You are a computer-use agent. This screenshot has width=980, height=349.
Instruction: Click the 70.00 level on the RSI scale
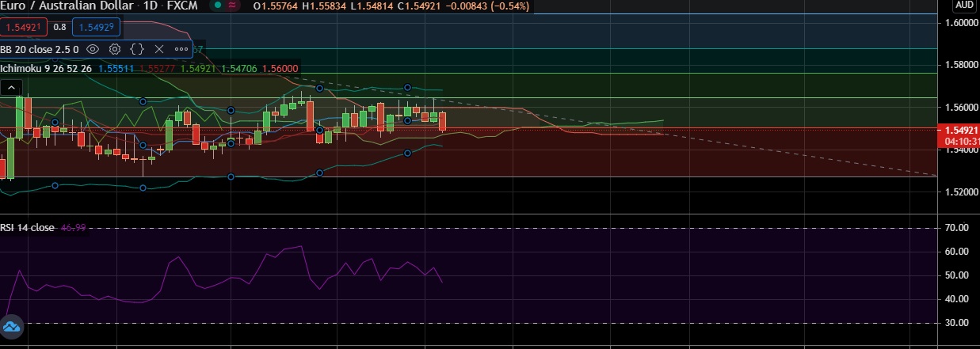(958, 228)
